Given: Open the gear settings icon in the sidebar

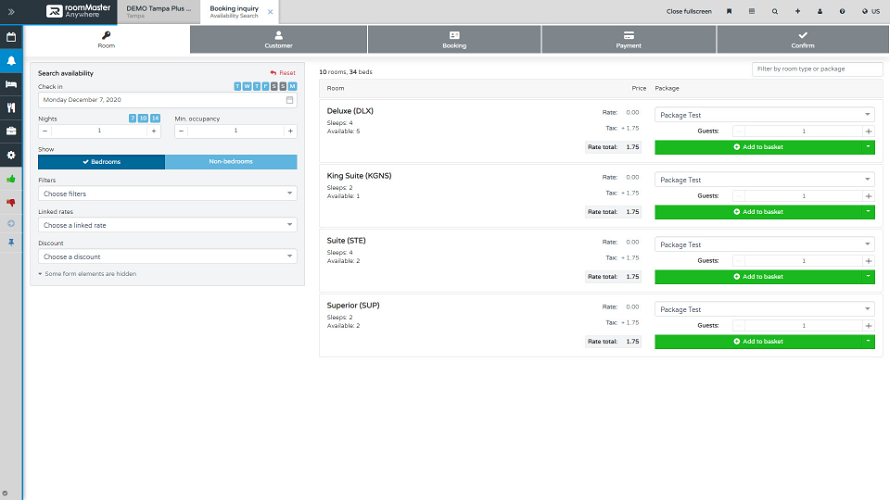Looking at the screenshot, I should point(11,155).
